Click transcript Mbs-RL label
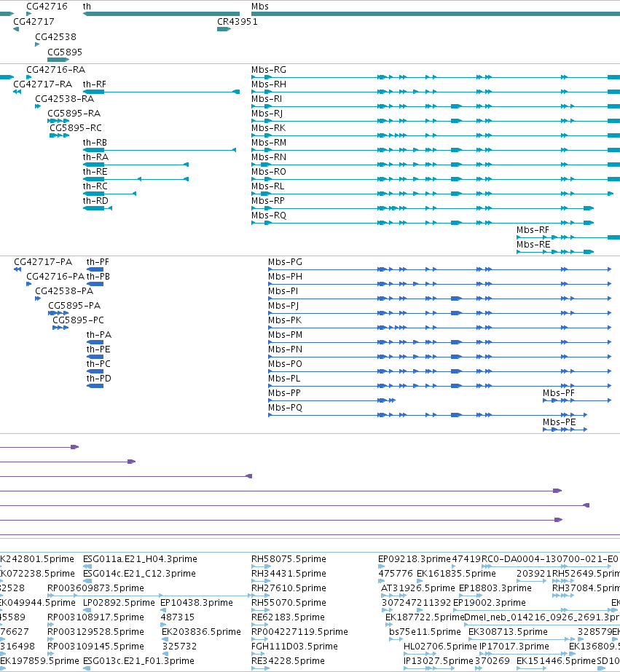Viewport: 620px width, 672px height. tap(268, 186)
